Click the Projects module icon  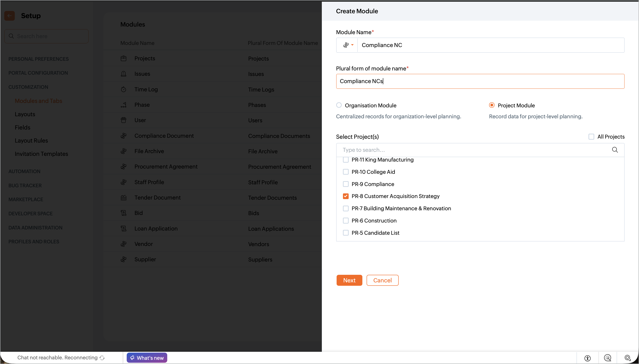point(123,58)
